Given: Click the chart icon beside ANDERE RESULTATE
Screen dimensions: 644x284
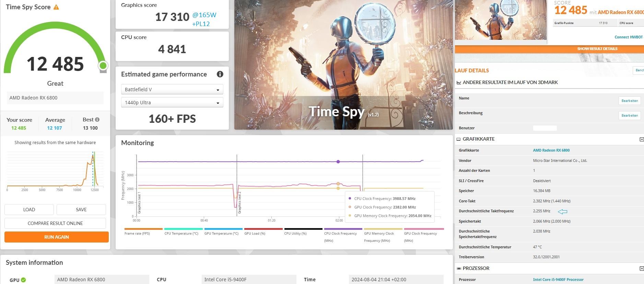Looking at the screenshot, I should pos(459,82).
